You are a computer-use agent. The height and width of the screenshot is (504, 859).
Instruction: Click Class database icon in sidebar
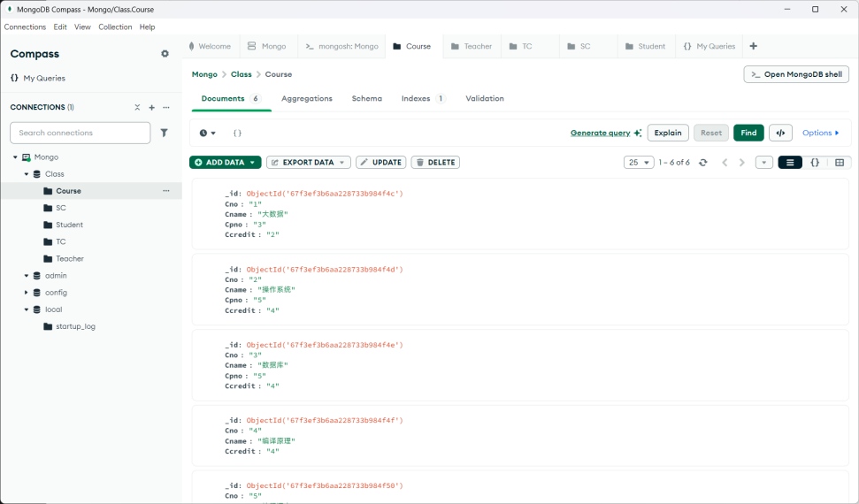(36, 174)
